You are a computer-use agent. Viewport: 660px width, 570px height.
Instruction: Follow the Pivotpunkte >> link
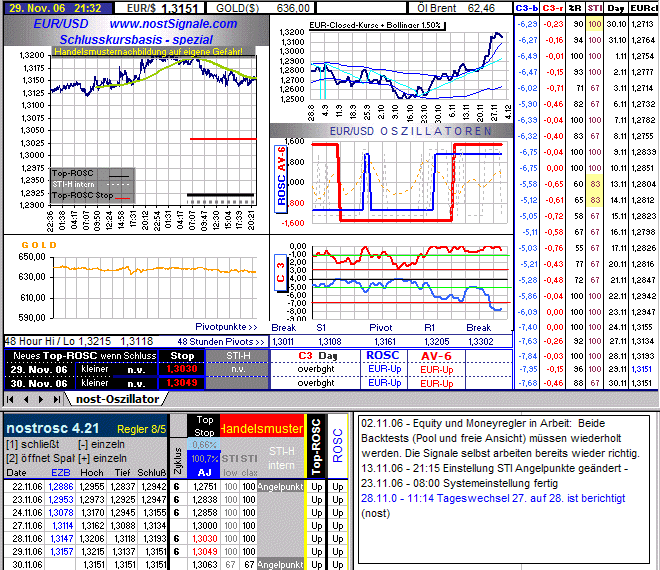pos(226,327)
